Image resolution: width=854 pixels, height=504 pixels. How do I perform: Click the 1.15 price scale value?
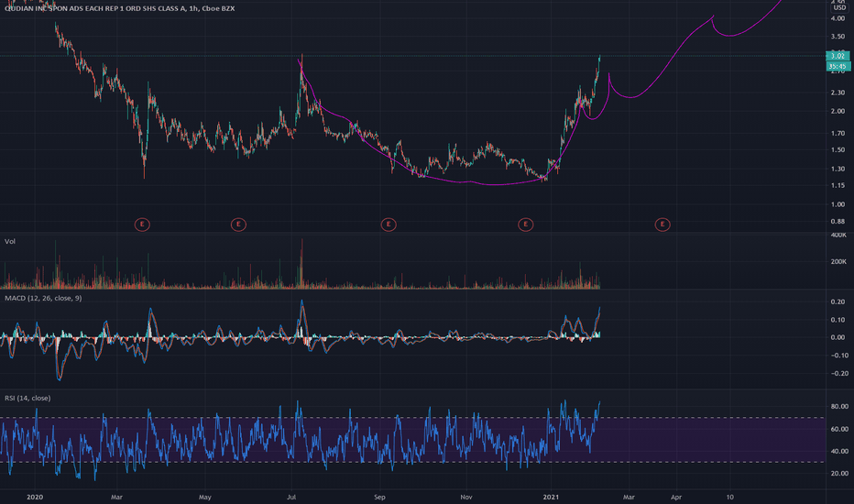[838, 186]
